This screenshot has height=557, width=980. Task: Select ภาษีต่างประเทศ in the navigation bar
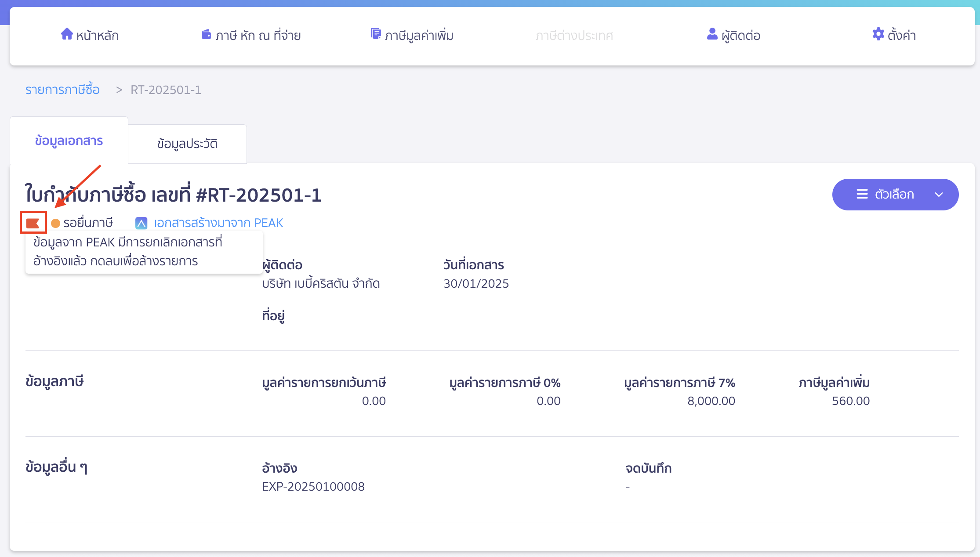(x=575, y=36)
